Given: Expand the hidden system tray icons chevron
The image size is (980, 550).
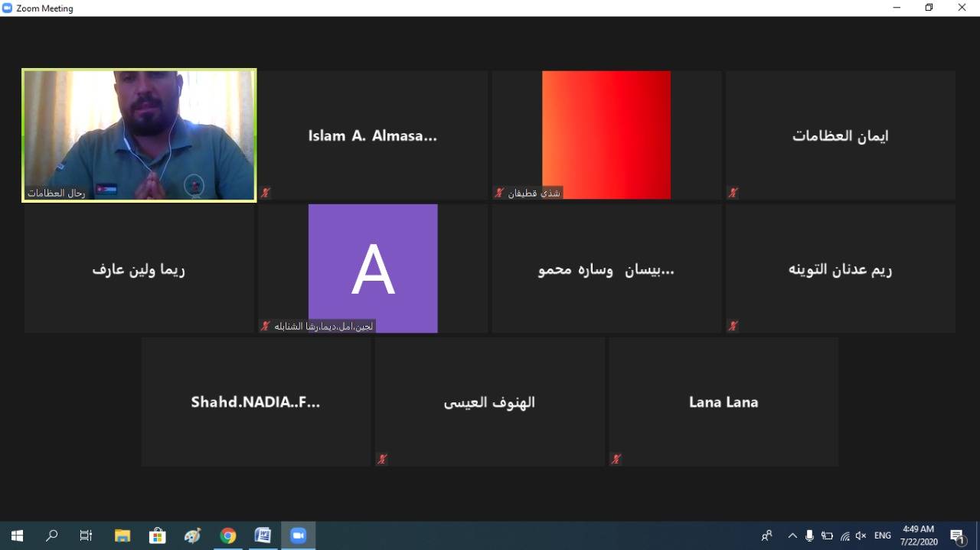Looking at the screenshot, I should 792,535.
